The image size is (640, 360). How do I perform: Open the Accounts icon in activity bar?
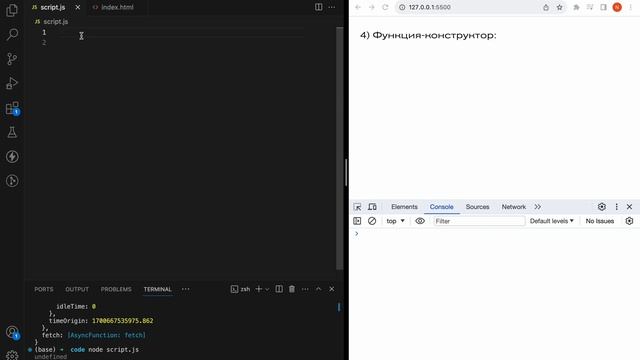click(x=12, y=332)
